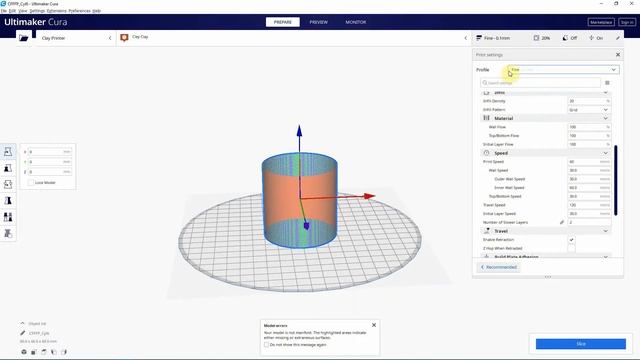Open the Infill Pattern dropdown

click(x=589, y=110)
